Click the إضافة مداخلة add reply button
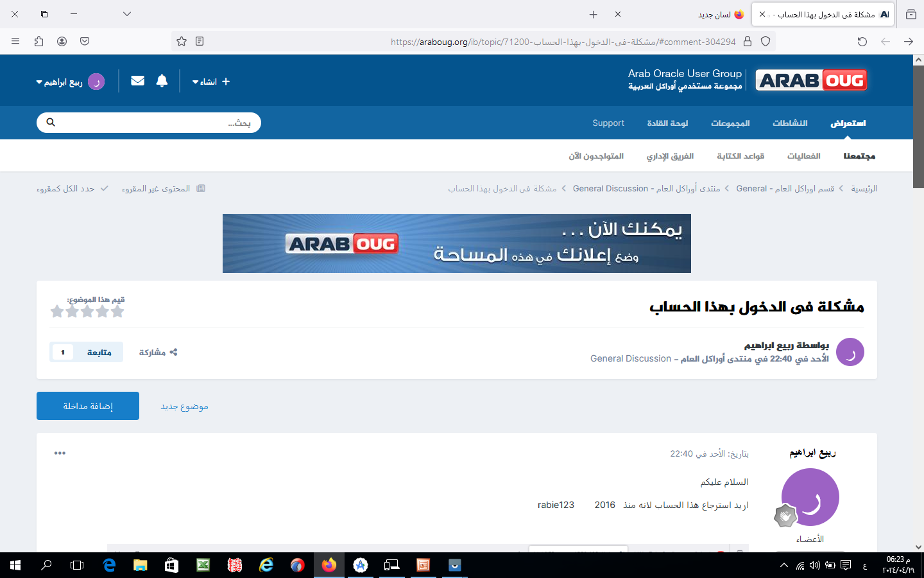The image size is (924, 578). tap(88, 406)
